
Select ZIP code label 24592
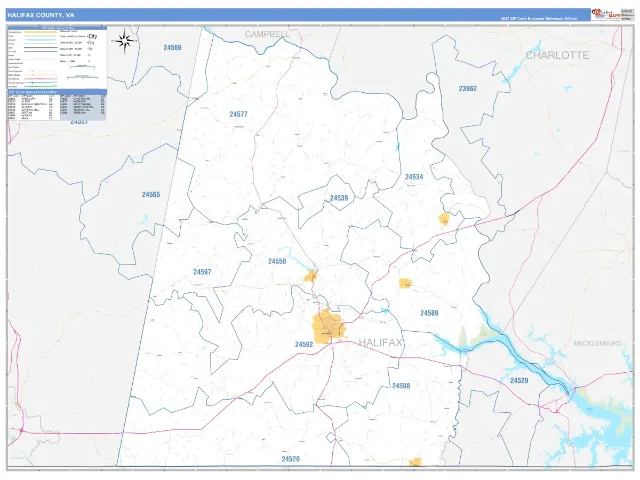click(x=304, y=344)
